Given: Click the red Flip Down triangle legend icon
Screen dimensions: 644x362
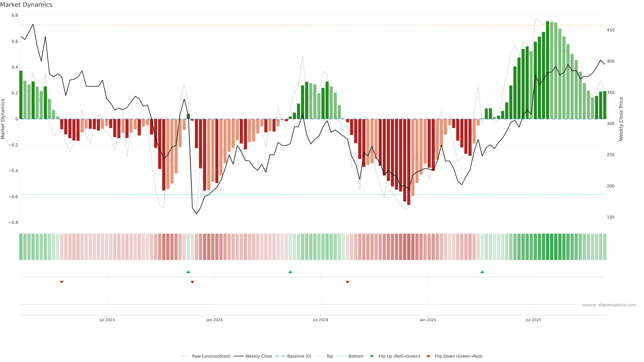Looking at the screenshot, I should (x=428, y=356).
